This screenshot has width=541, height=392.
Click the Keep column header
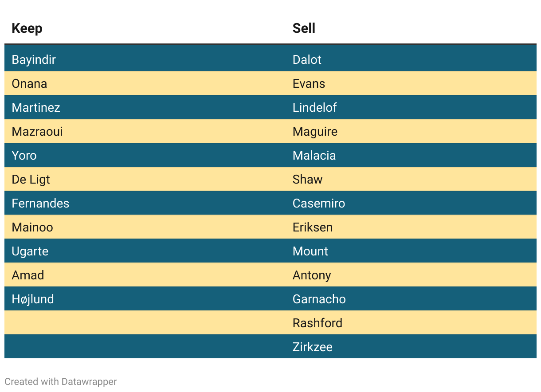click(27, 28)
